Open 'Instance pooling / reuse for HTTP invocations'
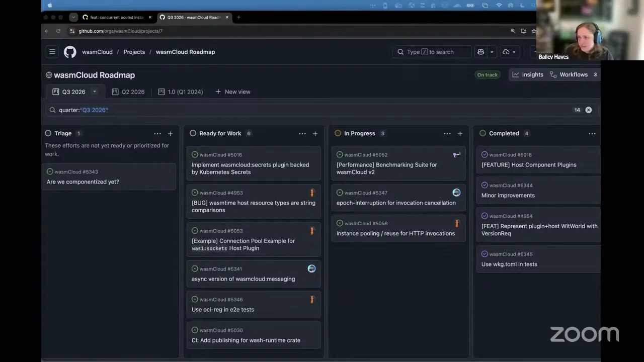644x362 pixels. [395, 233]
